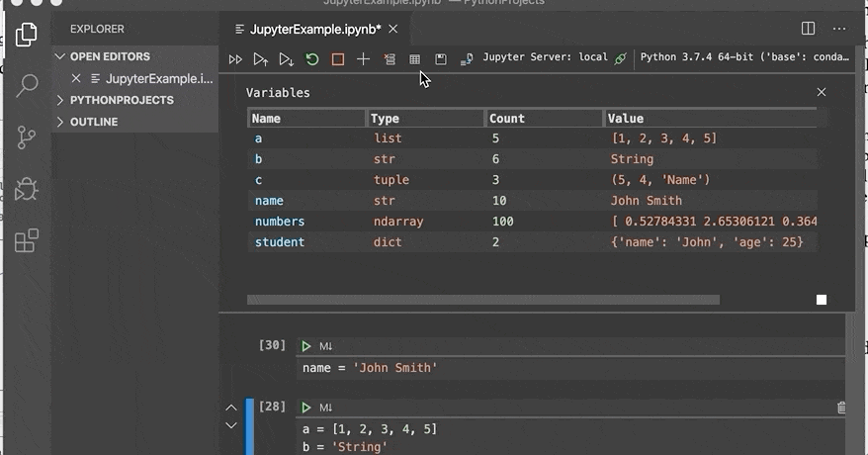Click into the a = [1, 2, 3, 4, 5] code line
This screenshot has height=455, width=868.
(x=370, y=429)
